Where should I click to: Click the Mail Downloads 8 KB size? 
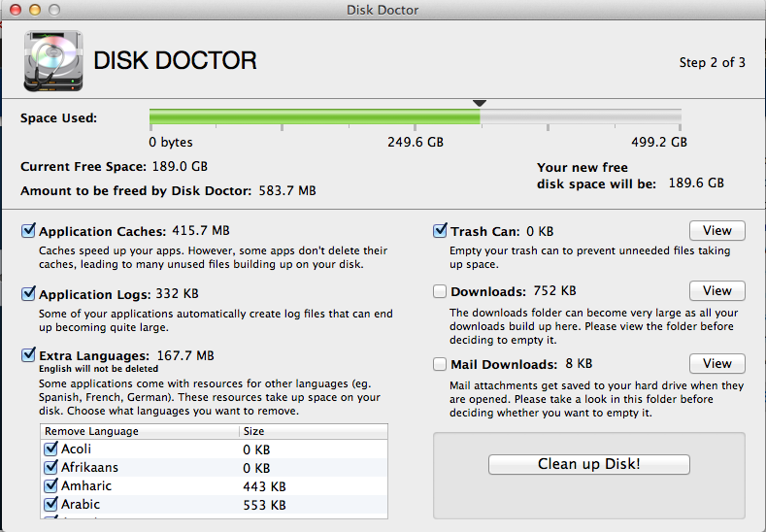(579, 364)
